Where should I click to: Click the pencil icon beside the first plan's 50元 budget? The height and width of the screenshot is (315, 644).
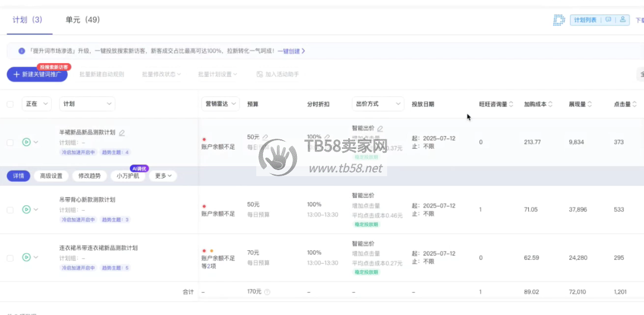pyautogui.click(x=266, y=137)
